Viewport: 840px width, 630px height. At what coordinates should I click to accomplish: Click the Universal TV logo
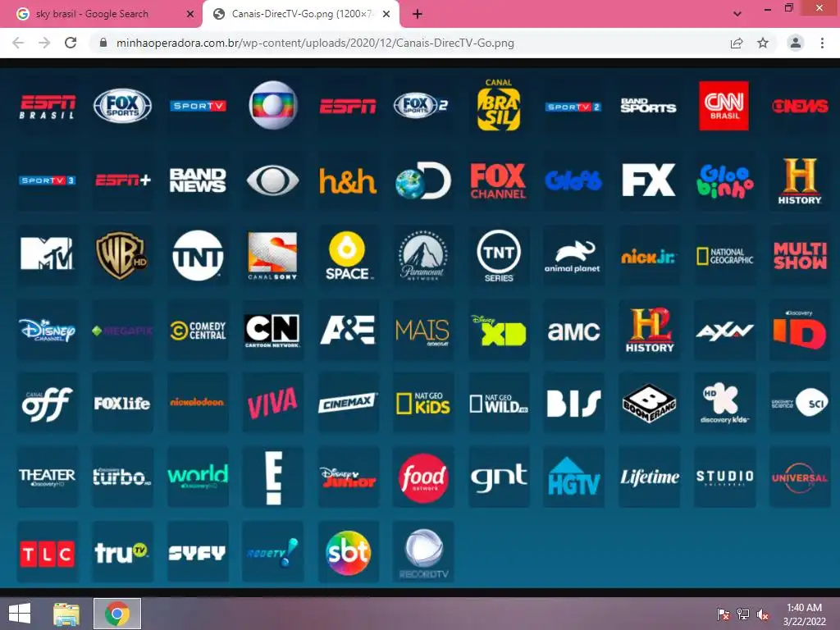coord(800,478)
